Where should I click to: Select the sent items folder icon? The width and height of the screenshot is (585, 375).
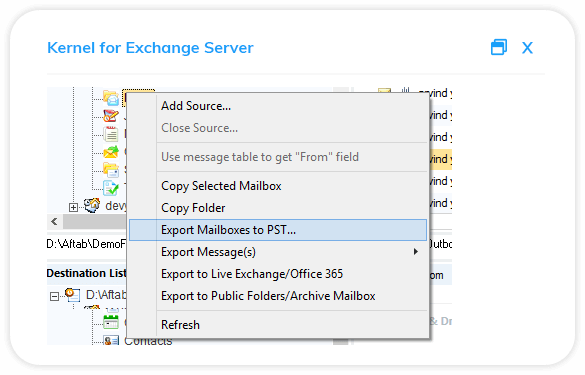click(x=111, y=170)
